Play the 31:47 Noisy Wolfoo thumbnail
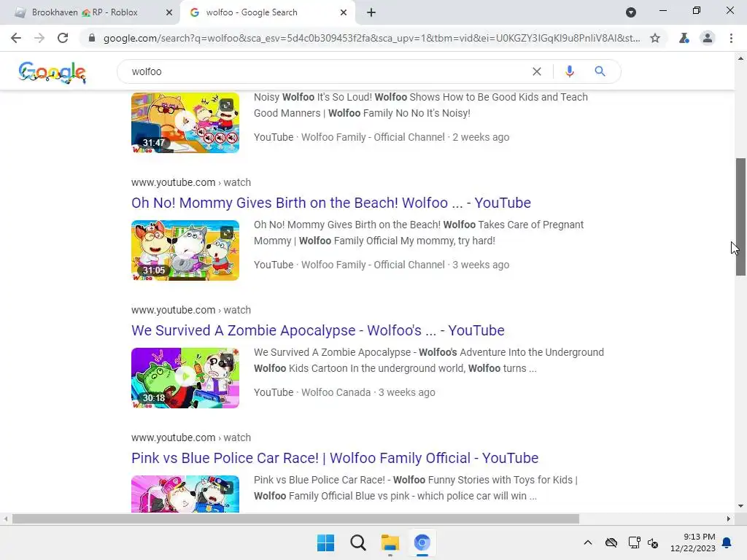Viewport: 747px width, 560px height. [185, 122]
